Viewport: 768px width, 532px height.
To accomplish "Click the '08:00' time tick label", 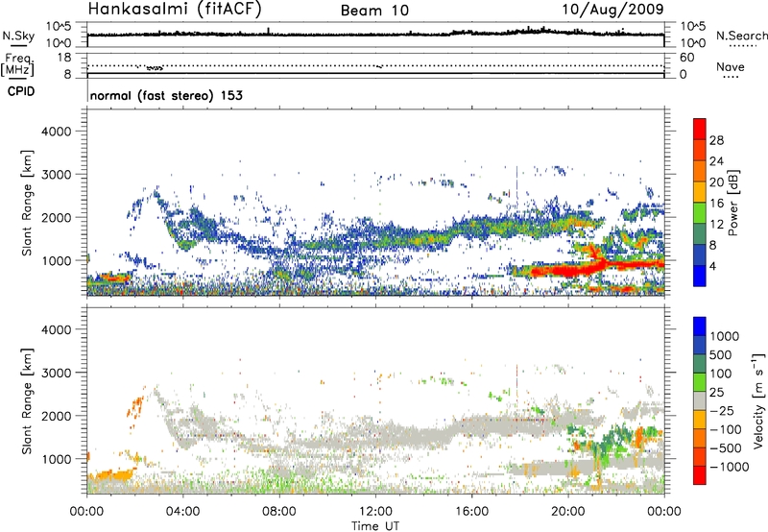I will (278, 512).
